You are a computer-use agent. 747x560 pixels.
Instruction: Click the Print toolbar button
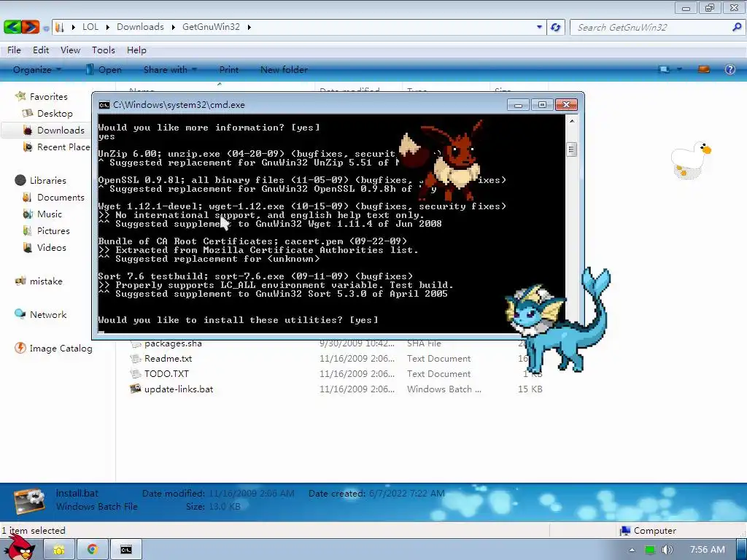[x=228, y=69]
